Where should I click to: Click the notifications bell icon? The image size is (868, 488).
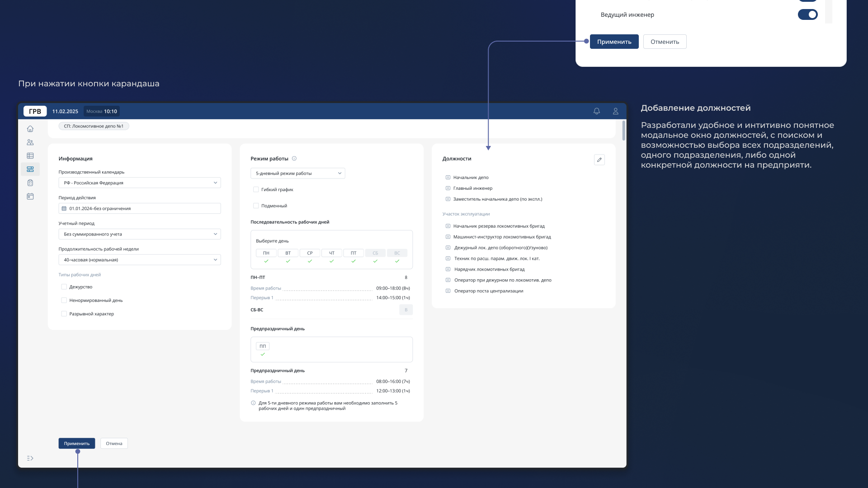(x=597, y=111)
